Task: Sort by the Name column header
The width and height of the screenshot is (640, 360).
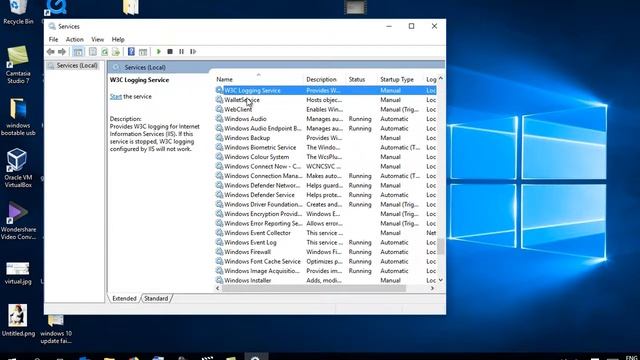Action: pos(259,80)
